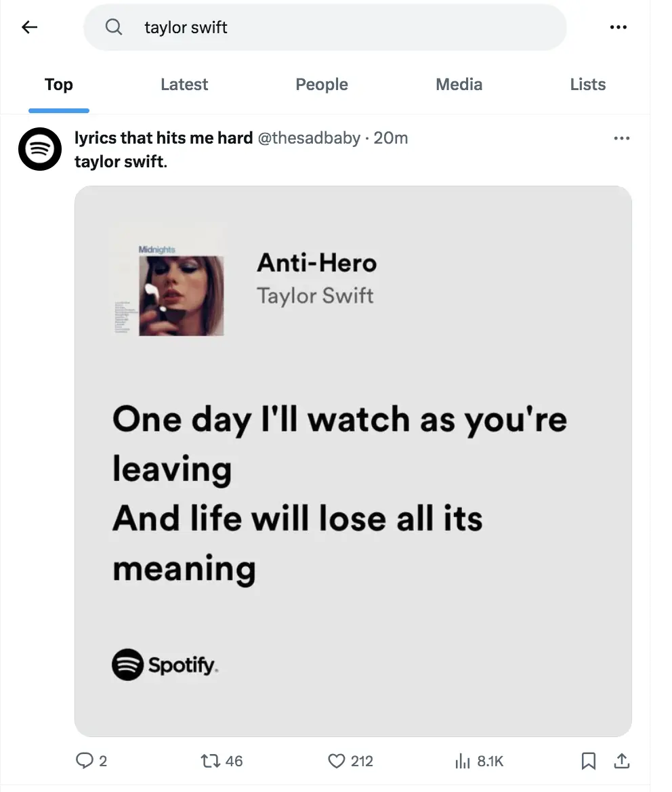
Task: Open the thesadbaby profile avatar
Action: [x=40, y=149]
